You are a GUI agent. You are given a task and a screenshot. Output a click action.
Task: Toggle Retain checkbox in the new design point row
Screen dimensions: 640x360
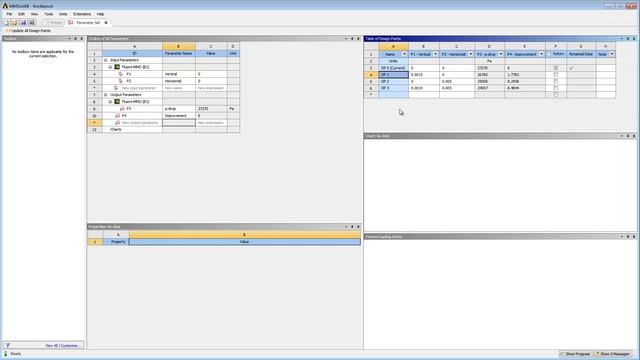556,95
